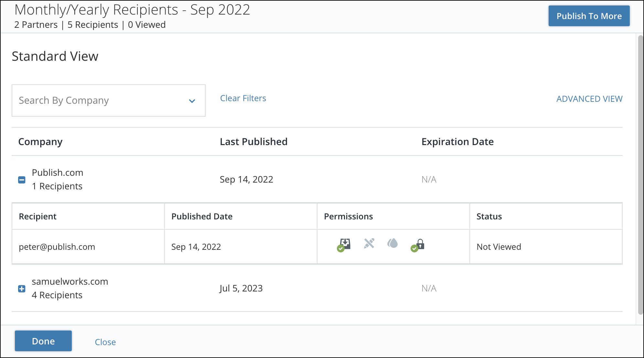Click the Done button
The image size is (644, 358).
tap(44, 341)
